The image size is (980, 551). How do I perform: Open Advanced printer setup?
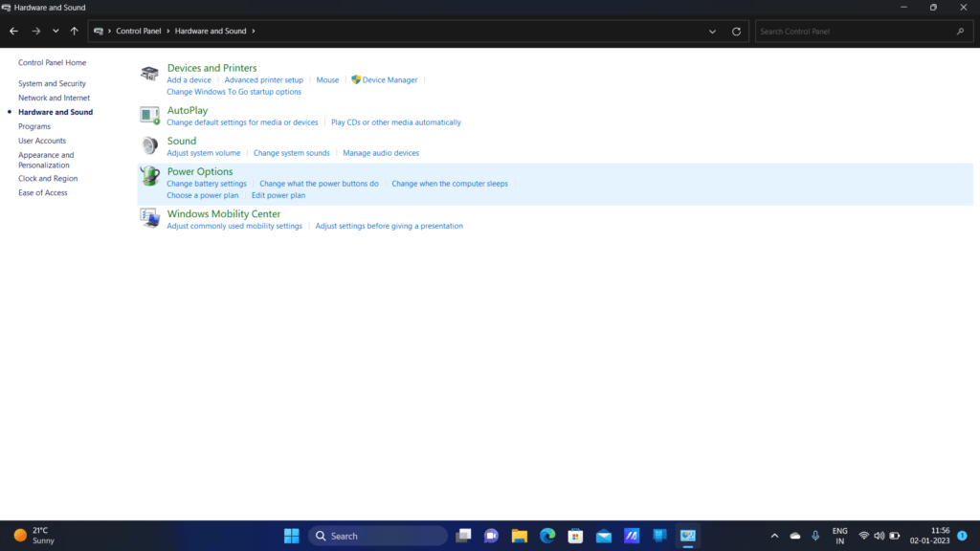click(x=264, y=80)
